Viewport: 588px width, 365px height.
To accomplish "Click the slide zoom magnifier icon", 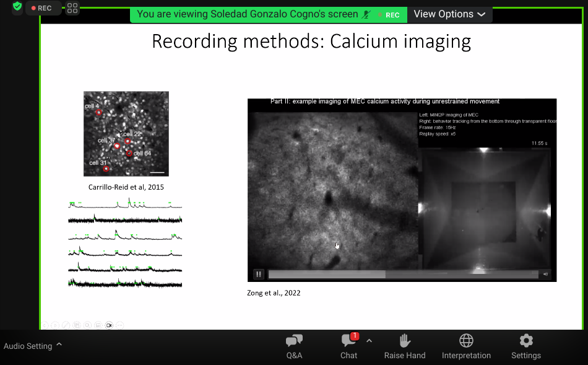I will [x=87, y=325].
